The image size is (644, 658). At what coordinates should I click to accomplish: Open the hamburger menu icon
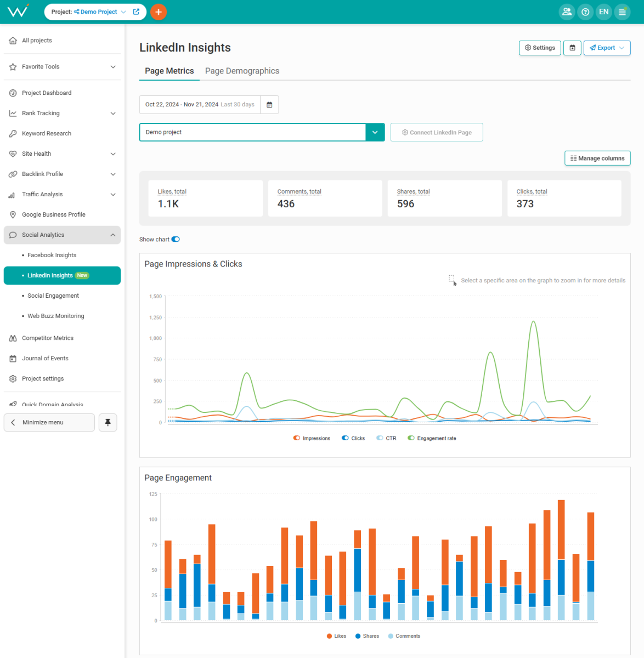point(622,12)
